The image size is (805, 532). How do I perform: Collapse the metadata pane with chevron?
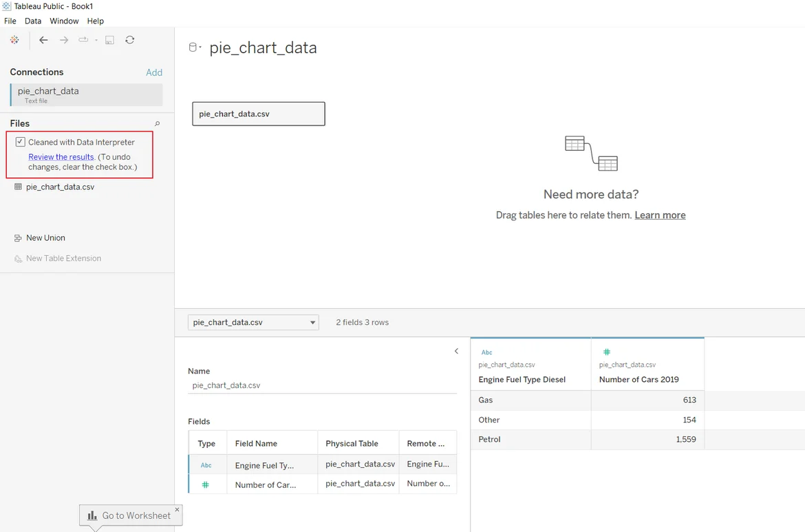click(x=456, y=352)
